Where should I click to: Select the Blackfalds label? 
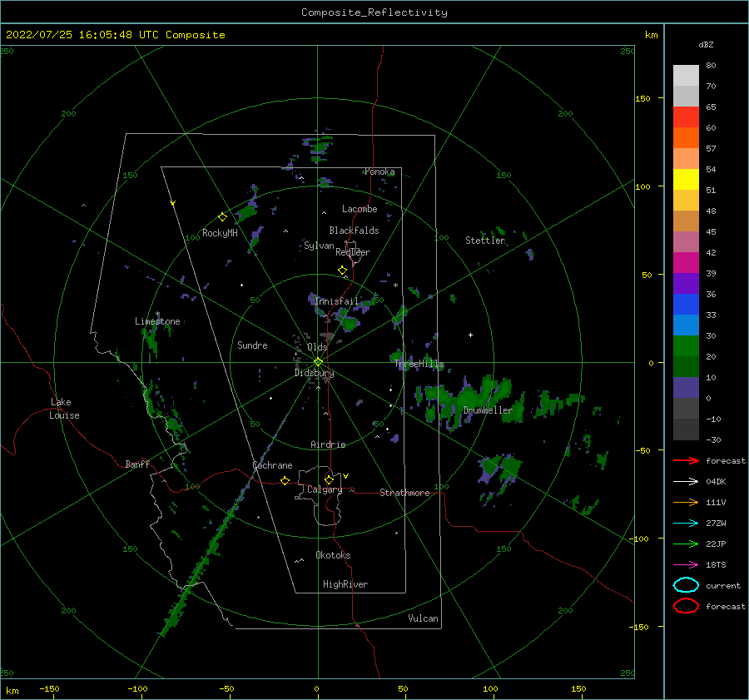[x=354, y=231]
